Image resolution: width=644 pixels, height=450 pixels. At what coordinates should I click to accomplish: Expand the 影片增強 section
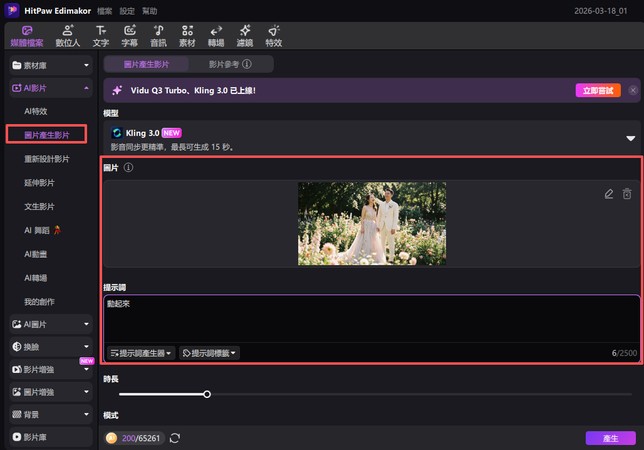click(51, 370)
